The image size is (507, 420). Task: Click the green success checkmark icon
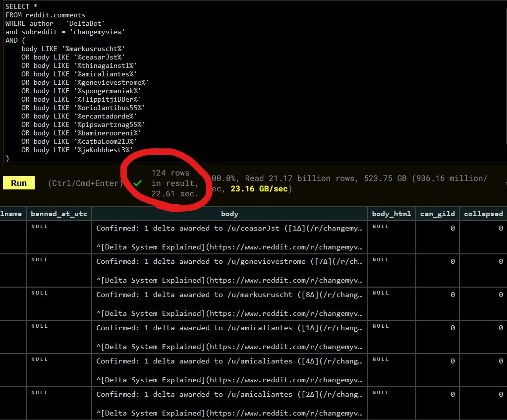(138, 183)
